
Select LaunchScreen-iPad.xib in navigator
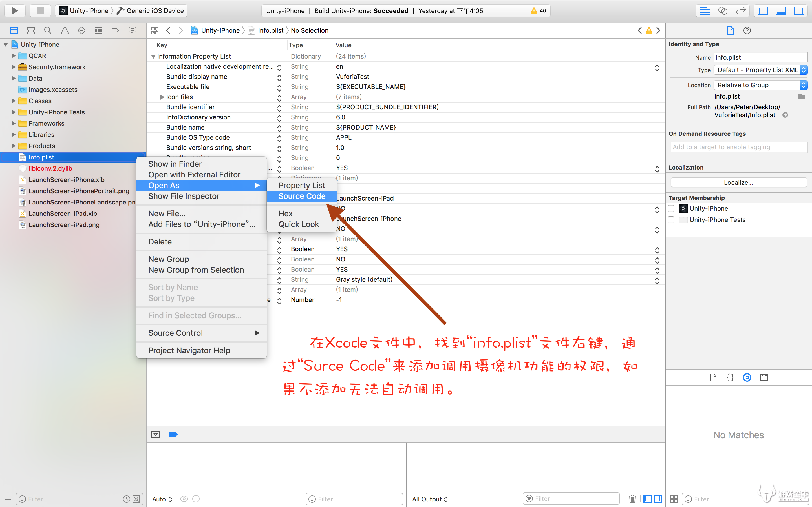[x=63, y=213]
